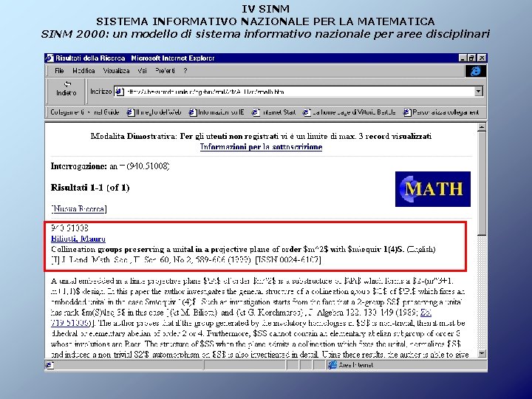Click the Nuova Ricerca link
Screen dimensions: 532x399
coord(79,208)
